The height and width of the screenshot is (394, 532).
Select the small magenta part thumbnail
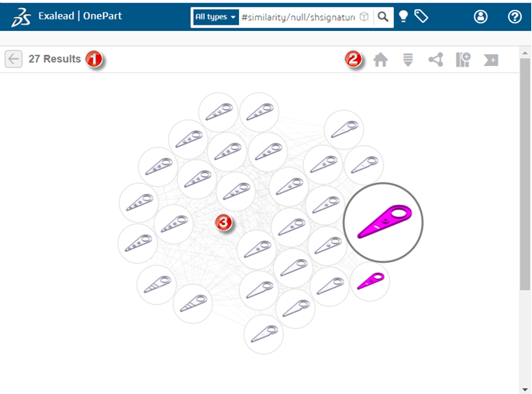click(370, 282)
